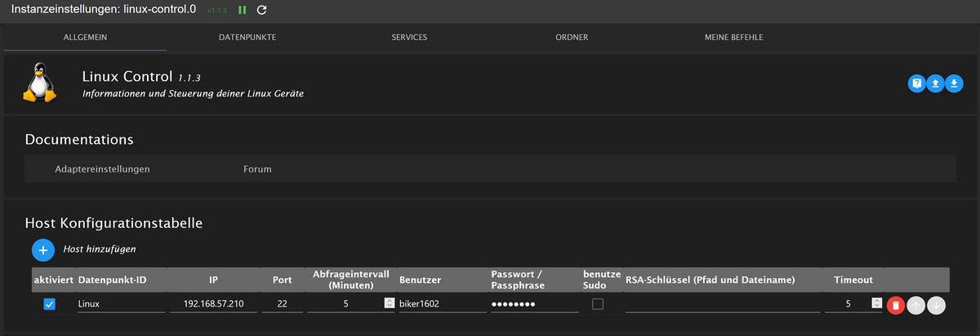Click the IP column header

coord(214,280)
